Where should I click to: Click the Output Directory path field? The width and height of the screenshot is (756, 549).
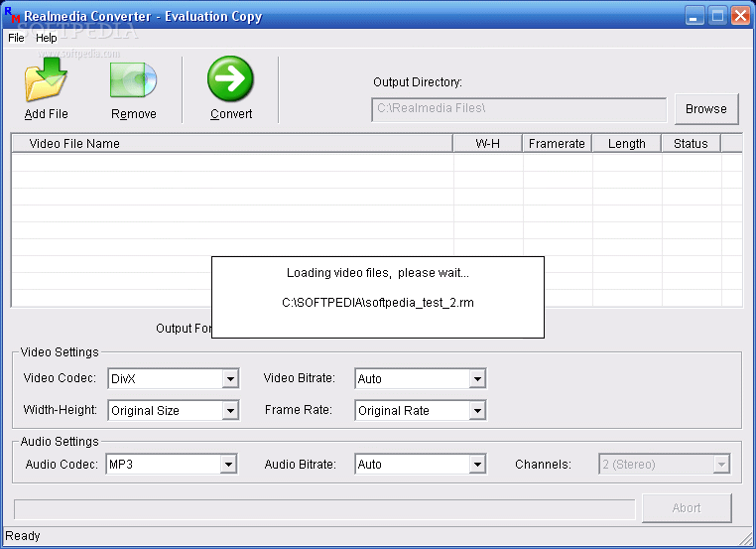[x=519, y=109]
